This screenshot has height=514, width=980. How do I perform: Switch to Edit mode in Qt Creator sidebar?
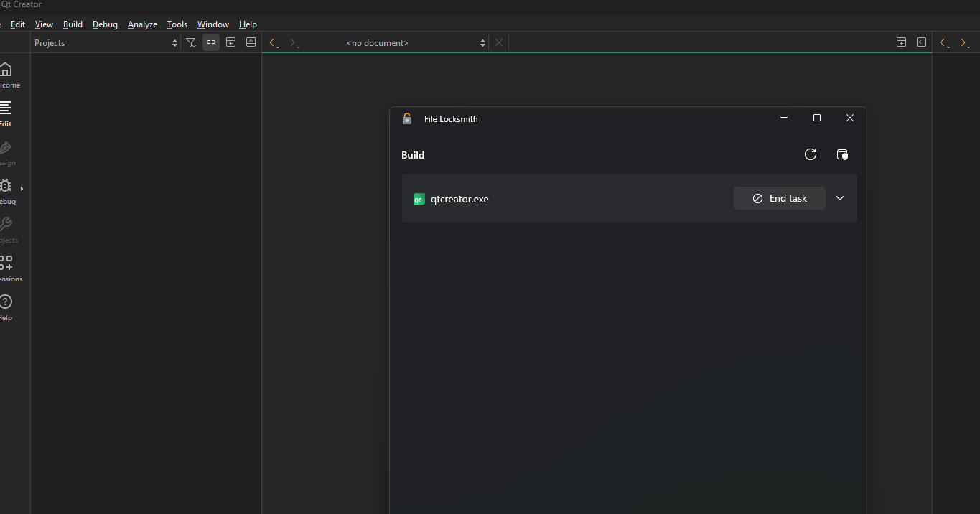[7, 113]
